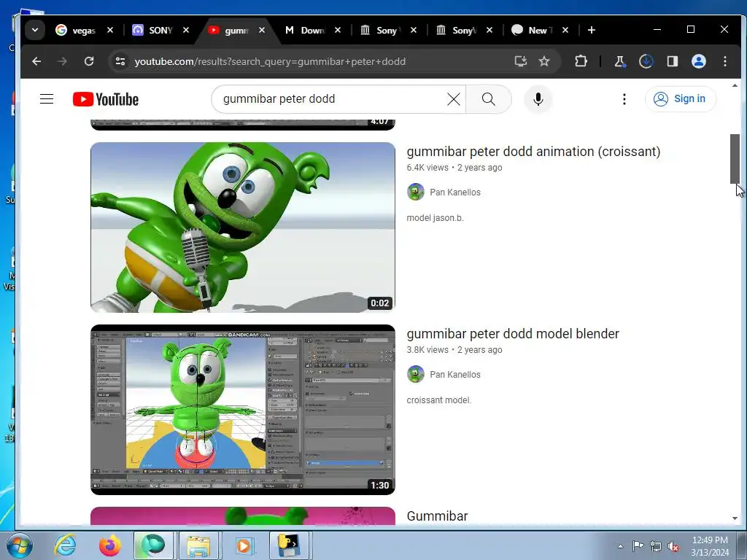This screenshot has width=747, height=560.
Task: Close the vegas tab
Action: coord(110,30)
